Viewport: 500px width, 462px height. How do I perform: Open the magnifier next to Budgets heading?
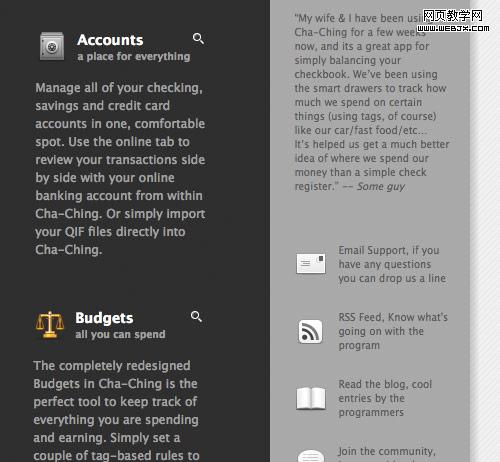pyautogui.click(x=196, y=316)
